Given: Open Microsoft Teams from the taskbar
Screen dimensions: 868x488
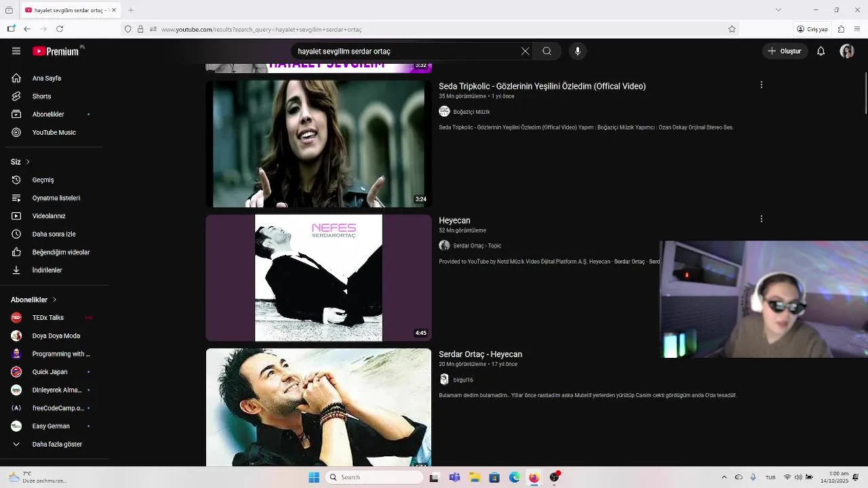Looking at the screenshot, I should tap(454, 477).
